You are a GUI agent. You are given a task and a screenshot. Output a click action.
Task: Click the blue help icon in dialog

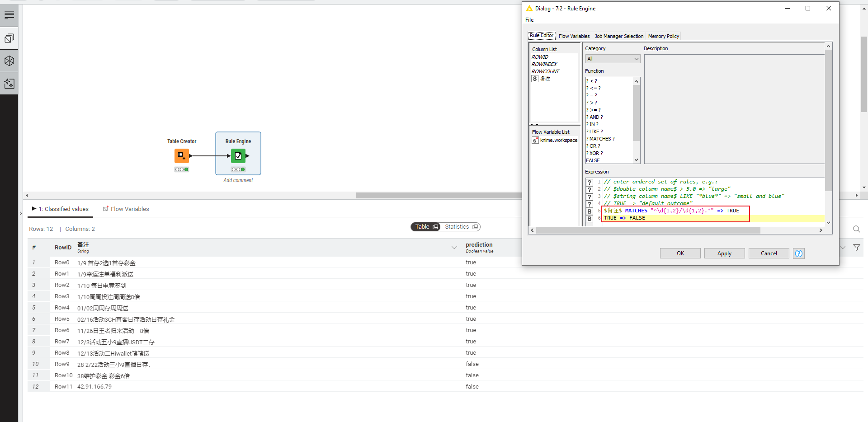pos(799,253)
